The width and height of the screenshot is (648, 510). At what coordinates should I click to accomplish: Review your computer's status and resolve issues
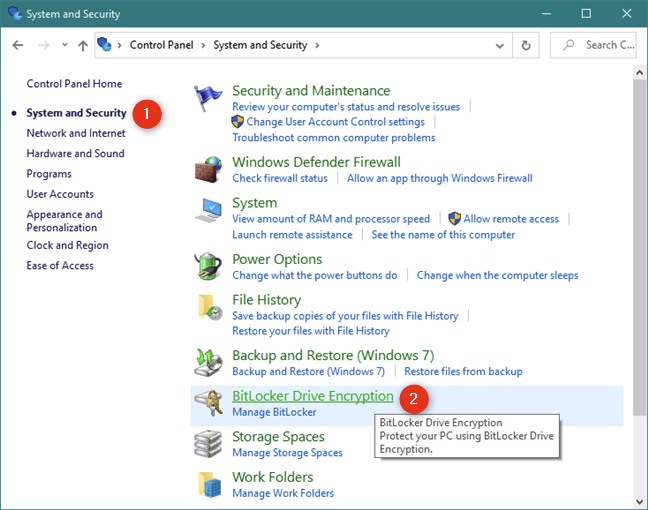pos(346,107)
